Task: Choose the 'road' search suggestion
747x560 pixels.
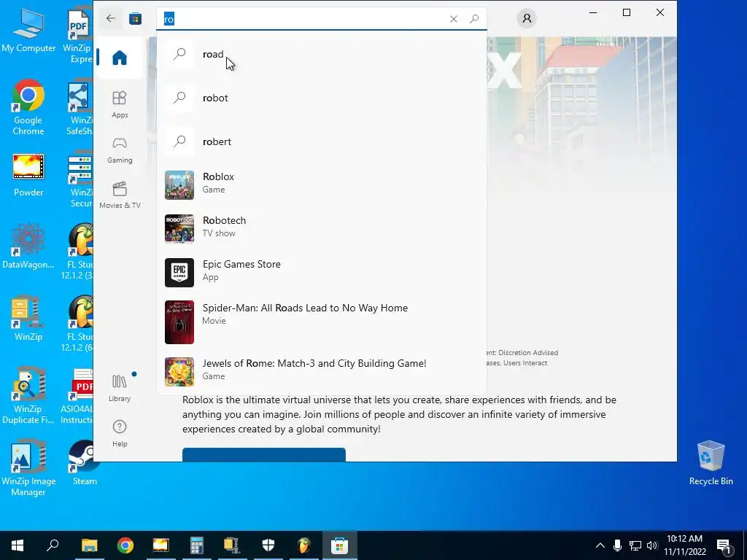Action: [x=322, y=54]
